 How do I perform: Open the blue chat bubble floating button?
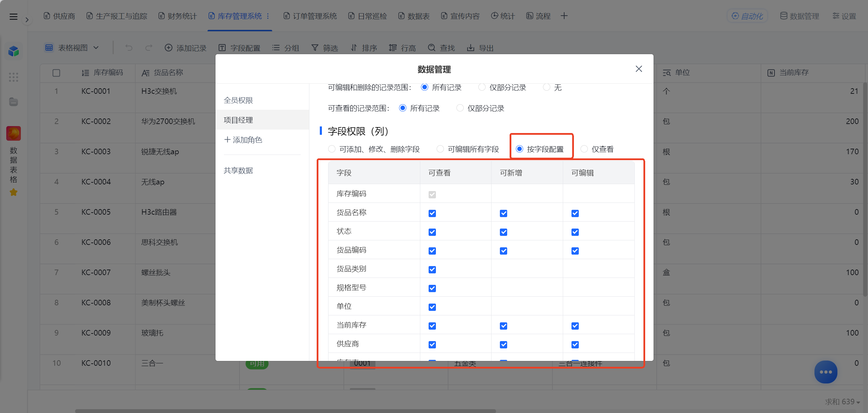point(826,372)
